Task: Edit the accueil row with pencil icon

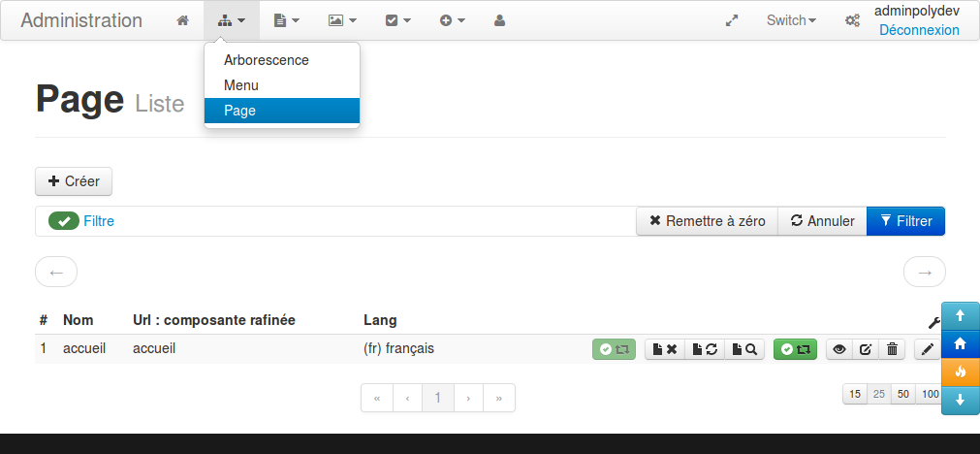Action: [928, 349]
